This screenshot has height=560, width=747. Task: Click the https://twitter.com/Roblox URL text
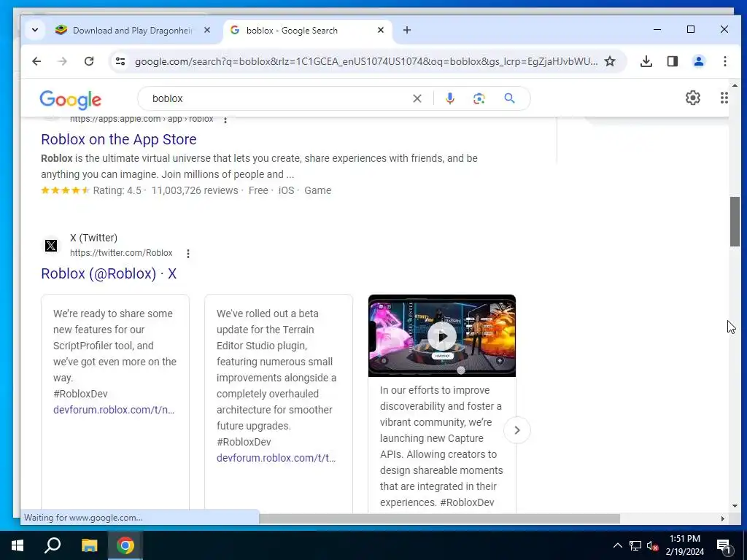pyautogui.click(x=121, y=253)
